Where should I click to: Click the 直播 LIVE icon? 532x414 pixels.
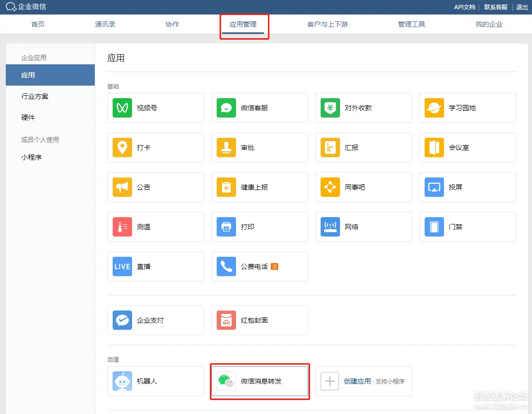pos(122,266)
